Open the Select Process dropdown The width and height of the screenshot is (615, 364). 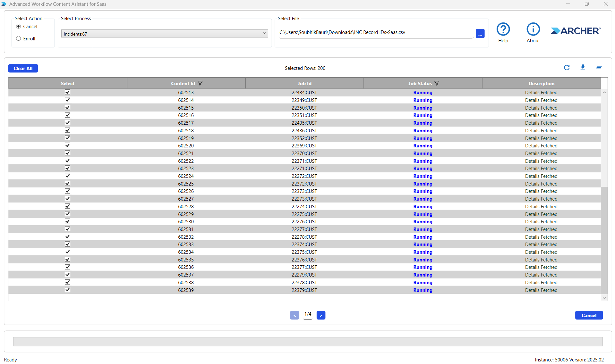pyautogui.click(x=165, y=34)
